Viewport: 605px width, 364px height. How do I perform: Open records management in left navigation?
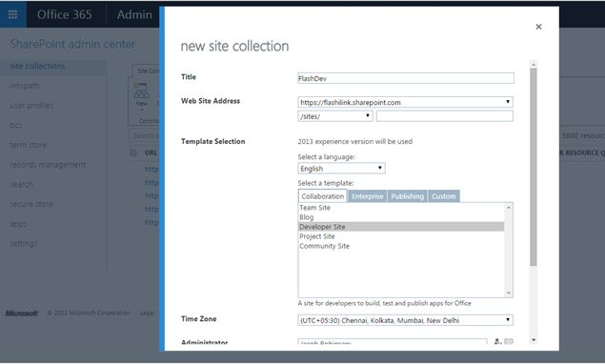pos(48,165)
